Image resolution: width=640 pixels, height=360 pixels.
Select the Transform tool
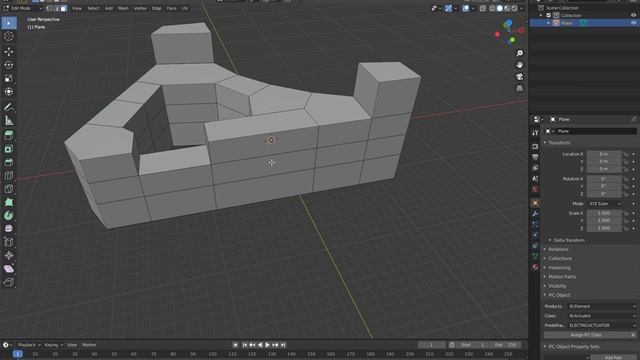pos(9,91)
